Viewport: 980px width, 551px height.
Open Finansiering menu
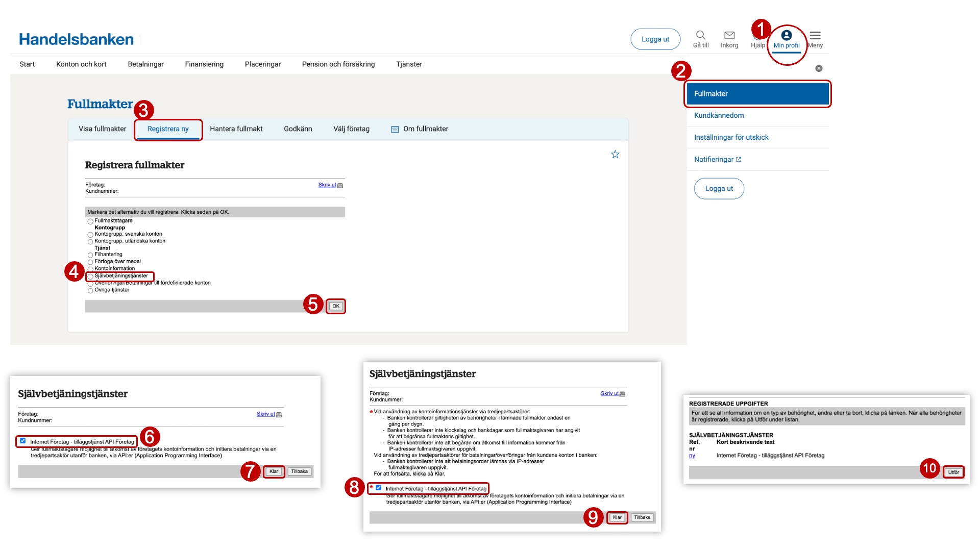point(204,64)
